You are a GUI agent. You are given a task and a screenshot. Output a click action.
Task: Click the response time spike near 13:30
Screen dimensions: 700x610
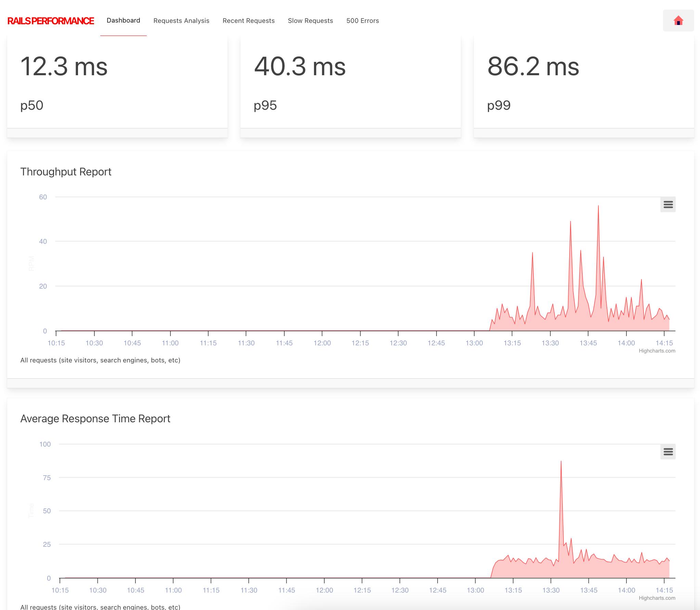click(x=561, y=462)
